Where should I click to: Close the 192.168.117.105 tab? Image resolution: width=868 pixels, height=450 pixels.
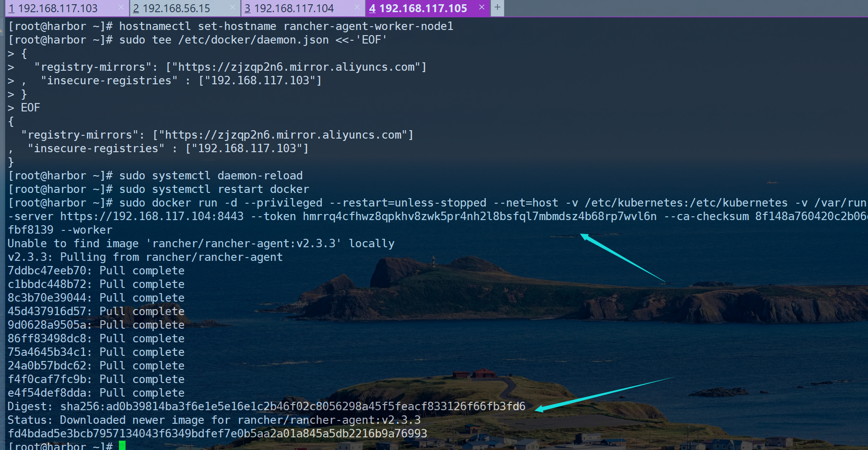(482, 7)
